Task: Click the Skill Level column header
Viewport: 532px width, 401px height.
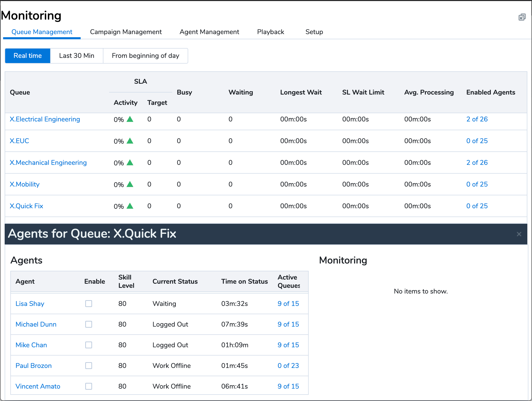Action: tap(126, 281)
